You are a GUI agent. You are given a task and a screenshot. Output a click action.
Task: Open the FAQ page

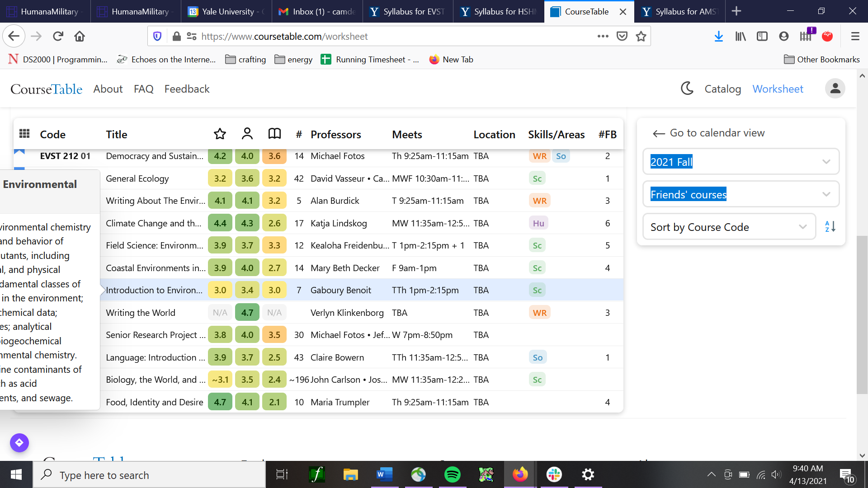tap(143, 89)
